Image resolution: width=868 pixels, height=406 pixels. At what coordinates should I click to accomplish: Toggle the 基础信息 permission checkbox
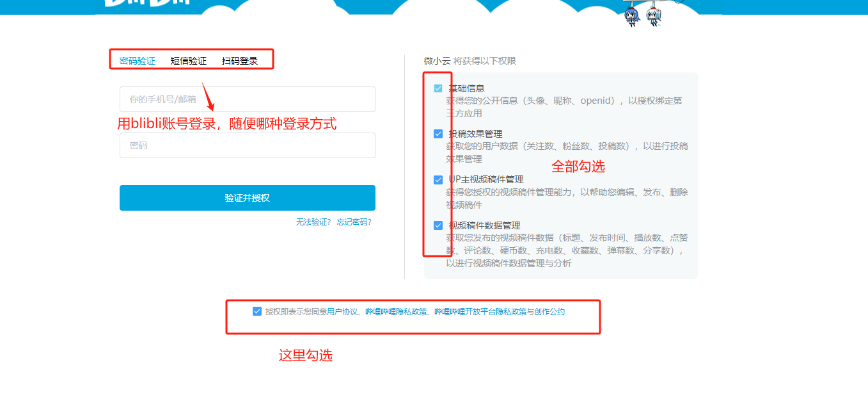pyautogui.click(x=438, y=88)
